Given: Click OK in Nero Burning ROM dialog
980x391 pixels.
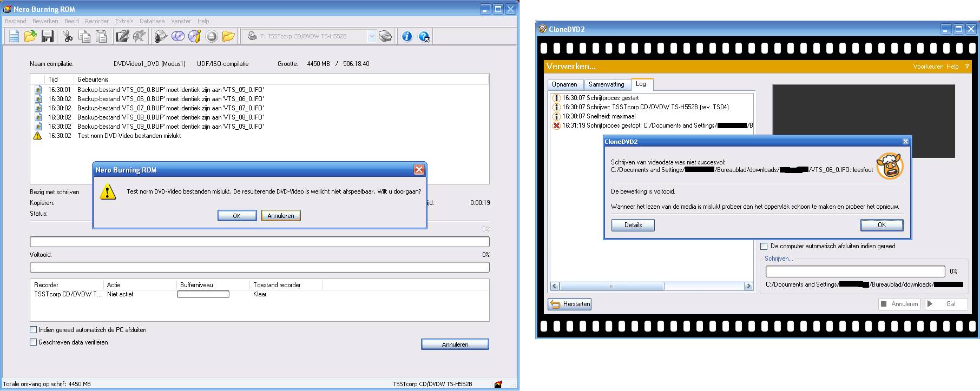Looking at the screenshot, I should point(237,216).
